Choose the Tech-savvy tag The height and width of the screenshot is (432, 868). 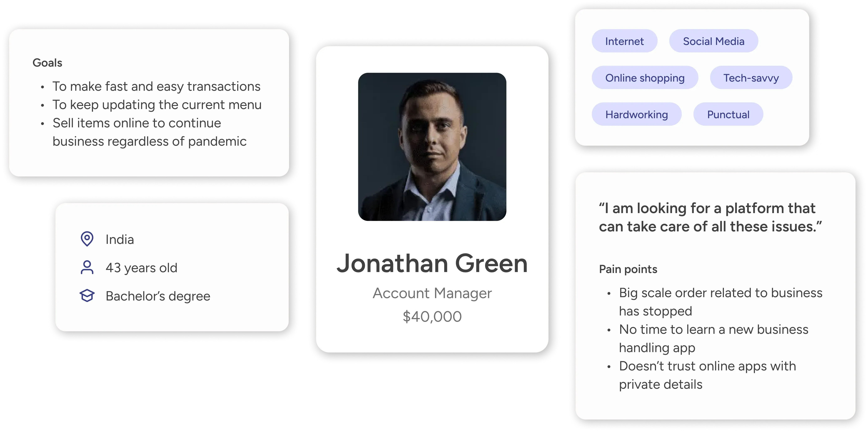[751, 78]
